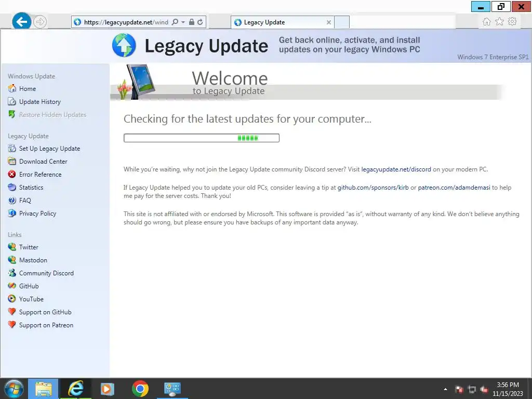532x399 pixels.
Task: Select the Legacy Update browser tab
Action: pos(282,22)
